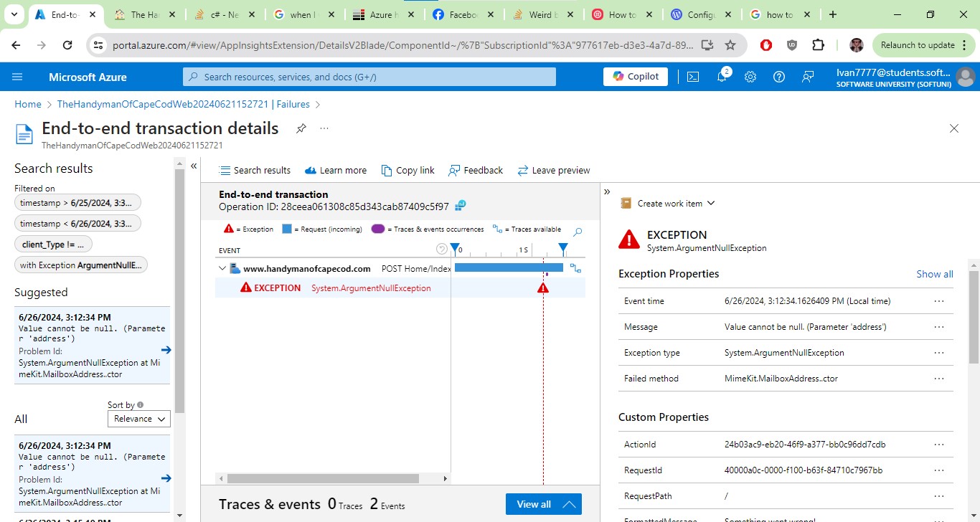Open the browser Extensions puzzle icon

[x=818, y=44]
